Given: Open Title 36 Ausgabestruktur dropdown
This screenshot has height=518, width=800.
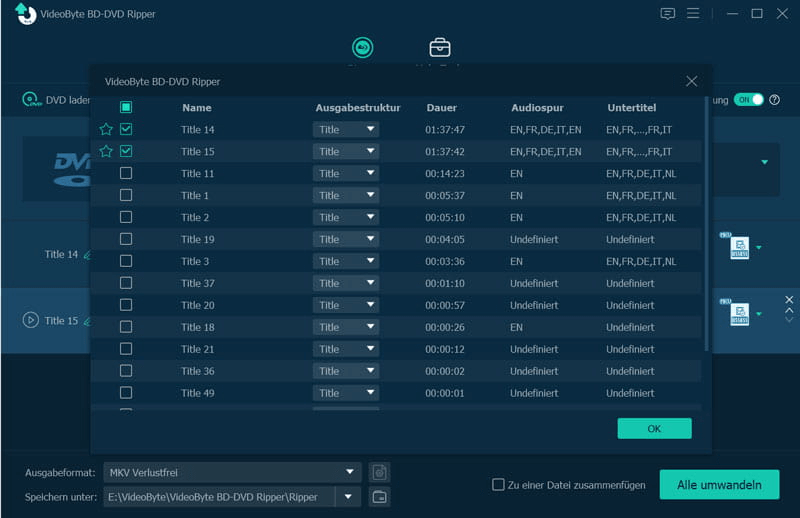Looking at the screenshot, I should [x=346, y=371].
